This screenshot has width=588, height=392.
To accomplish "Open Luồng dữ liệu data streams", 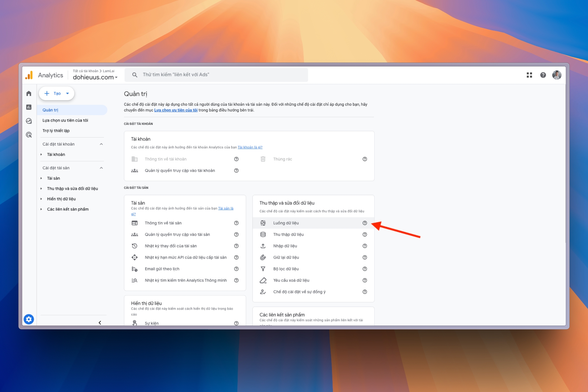I will [286, 223].
